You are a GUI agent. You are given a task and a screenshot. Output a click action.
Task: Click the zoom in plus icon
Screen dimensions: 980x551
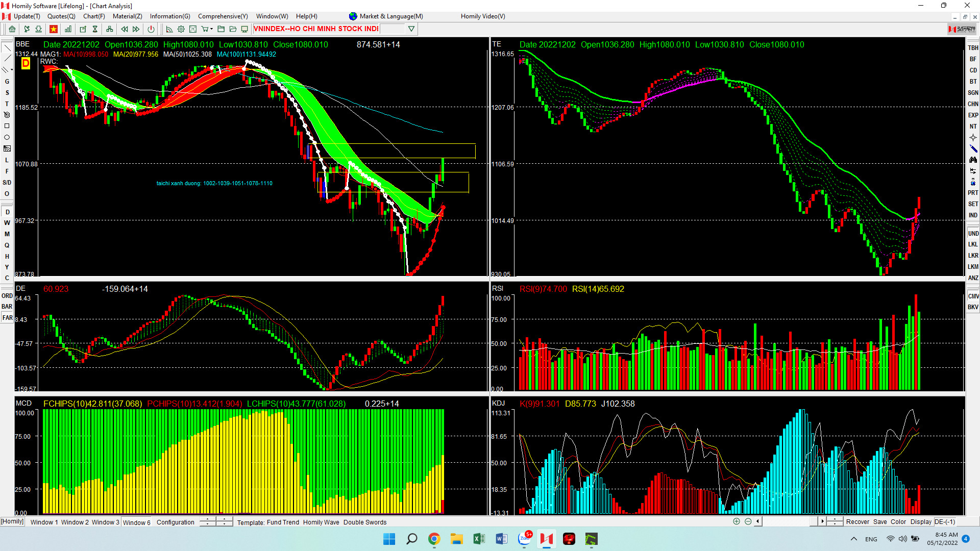tap(736, 521)
